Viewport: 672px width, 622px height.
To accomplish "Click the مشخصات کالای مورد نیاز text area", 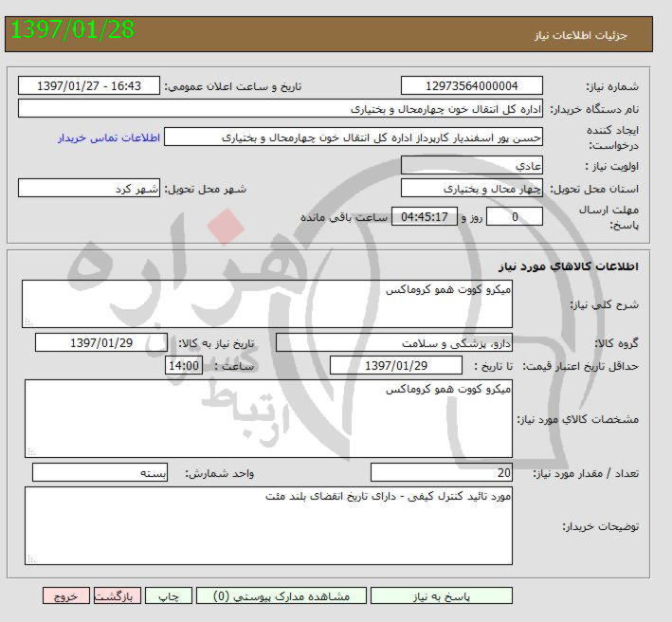I will coord(268,418).
